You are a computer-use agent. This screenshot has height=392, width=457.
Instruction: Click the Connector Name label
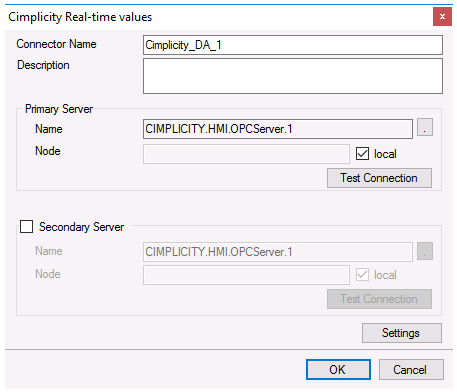(56, 44)
